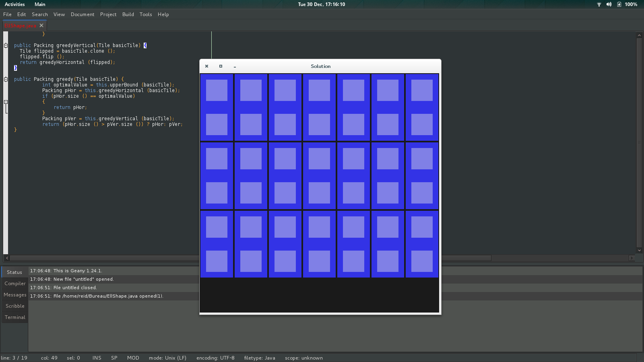
Task: Select the EllShape.java document tab
Action: [x=21, y=25]
